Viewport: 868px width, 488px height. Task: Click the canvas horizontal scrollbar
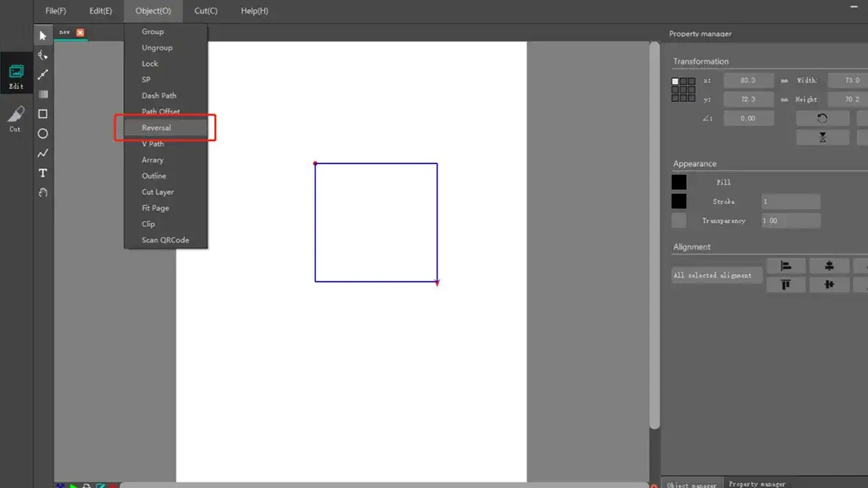(383, 485)
